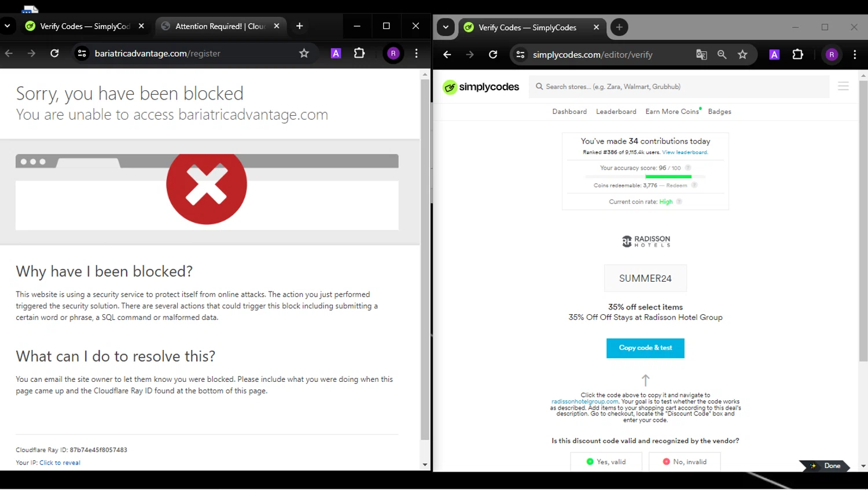The image size is (868, 490).
Task: Open Chrome menu in right browser
Action: pyautogui.click(x=855, y=54)
